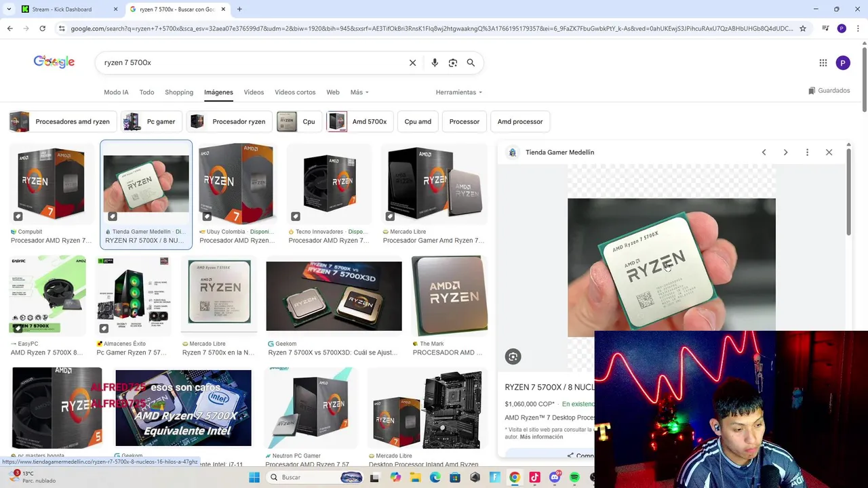868x488 pixels.
Task: Open the large Ryzen chip preview image
Action: click(x=671, y=267)
